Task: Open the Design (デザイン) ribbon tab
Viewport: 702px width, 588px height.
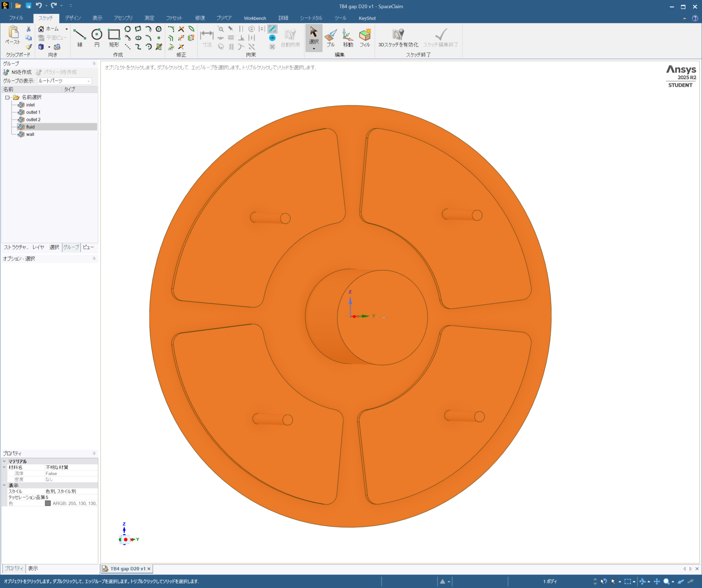Action: [x=73, y=18]
